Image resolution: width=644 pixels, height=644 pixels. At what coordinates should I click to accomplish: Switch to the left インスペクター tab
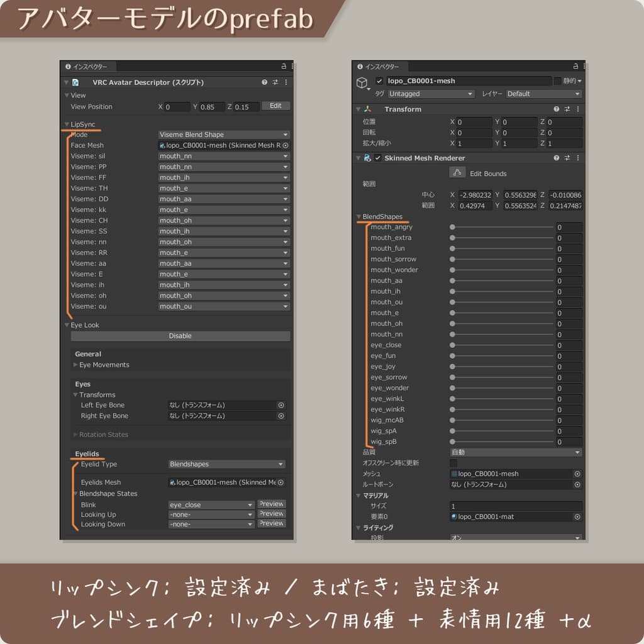[90, 67]
